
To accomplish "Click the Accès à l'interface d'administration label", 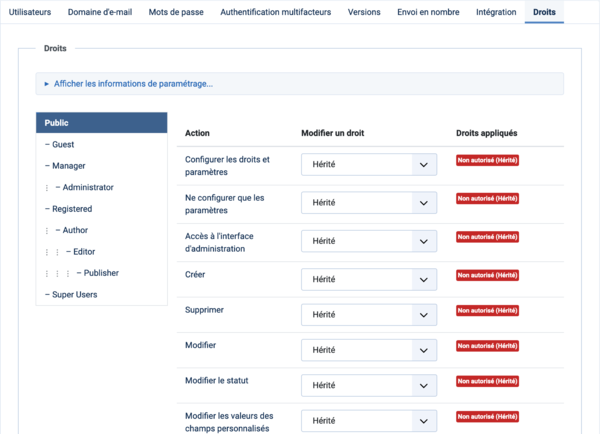I will [x=219, y=242].
